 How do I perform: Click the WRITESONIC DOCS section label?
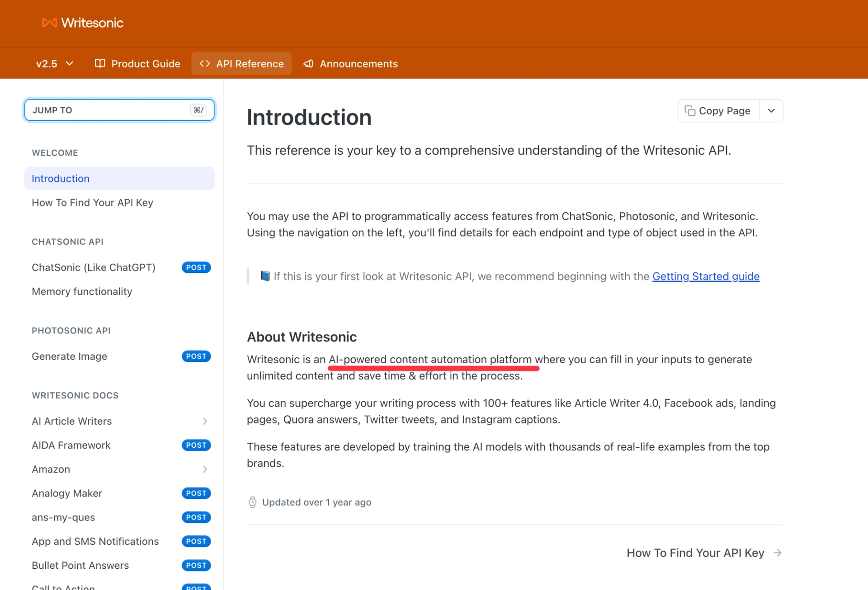[75, 395]
